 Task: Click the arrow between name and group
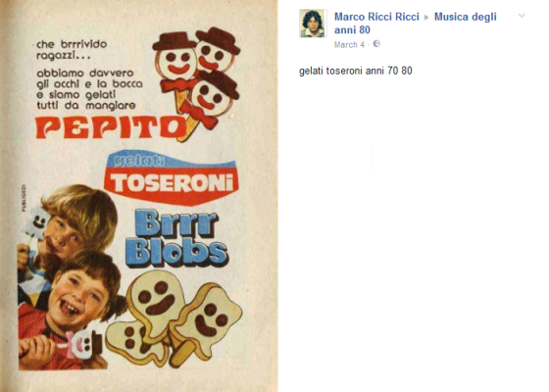point(426,18)
